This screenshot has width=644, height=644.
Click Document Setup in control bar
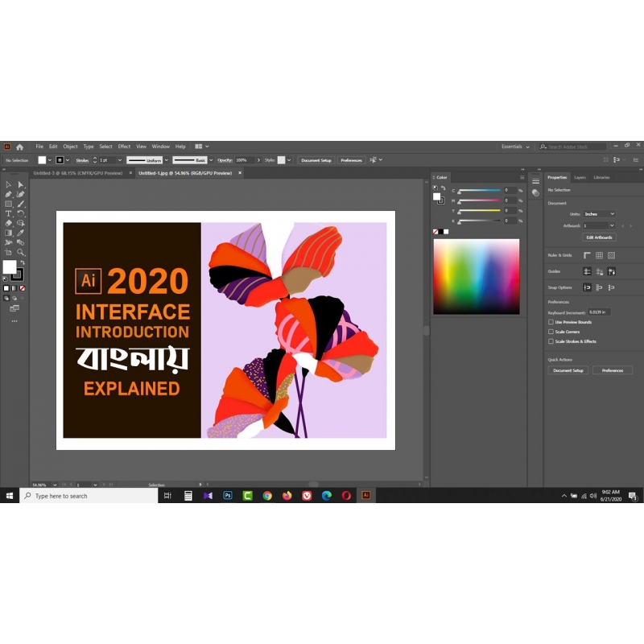point(316,160)
